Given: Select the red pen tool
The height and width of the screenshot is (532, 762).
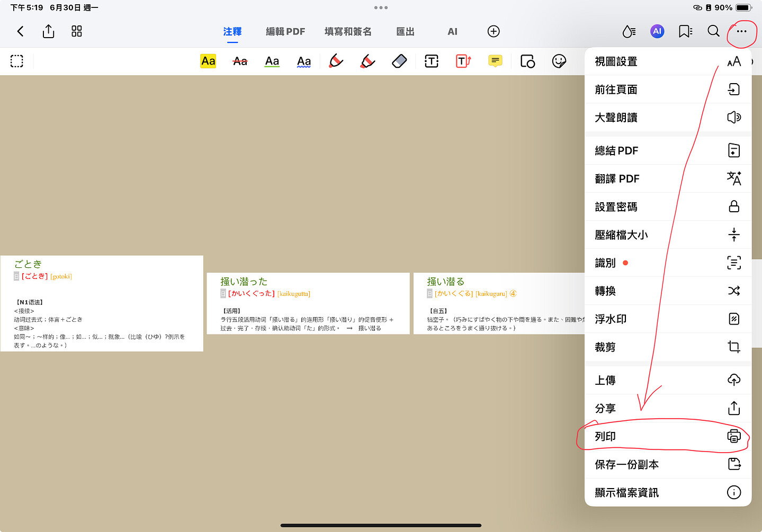Looking at the screenshot, I should [336, 61].
